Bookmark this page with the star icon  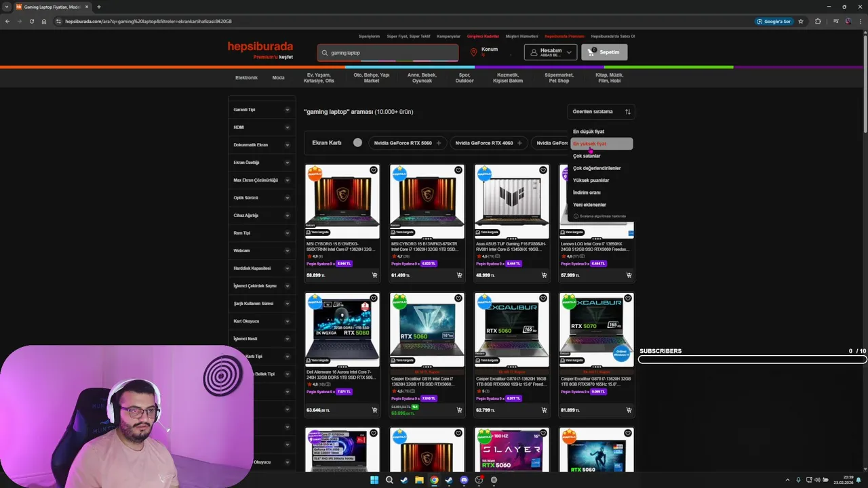801,21
